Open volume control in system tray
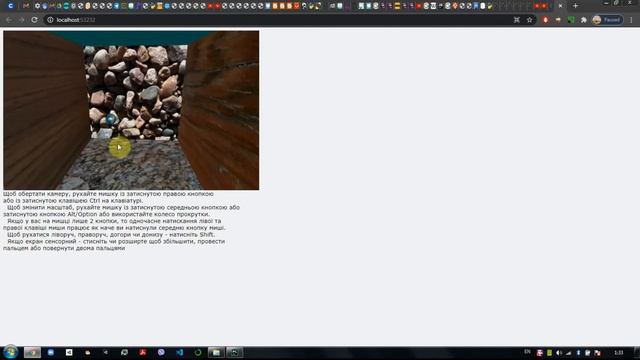The height and width of the screenshot is (360, 640). pyautogui.click(x=559, y=353)
